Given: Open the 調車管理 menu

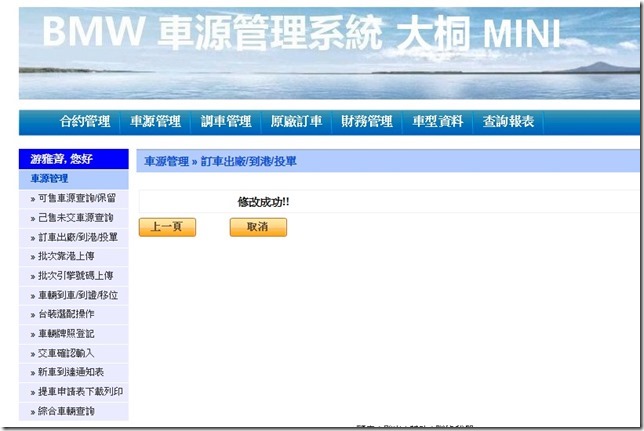Looking at the screenshot, I should (x=226, y=122).
